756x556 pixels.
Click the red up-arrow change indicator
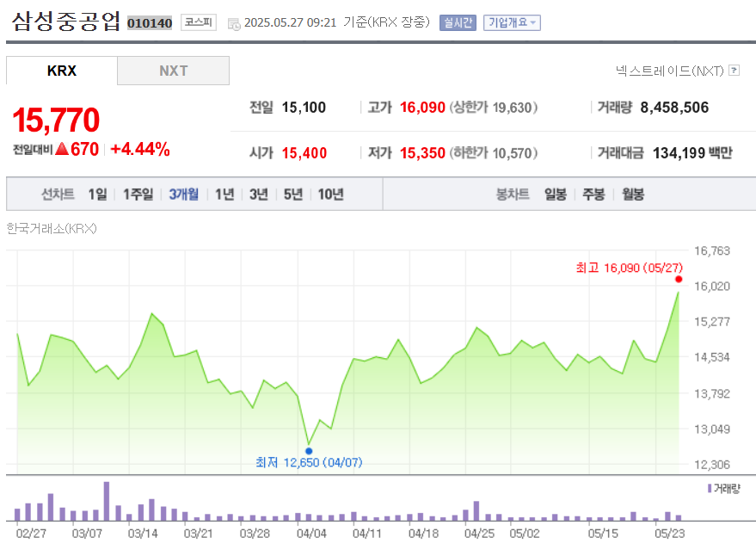click(x=62, y=149)
